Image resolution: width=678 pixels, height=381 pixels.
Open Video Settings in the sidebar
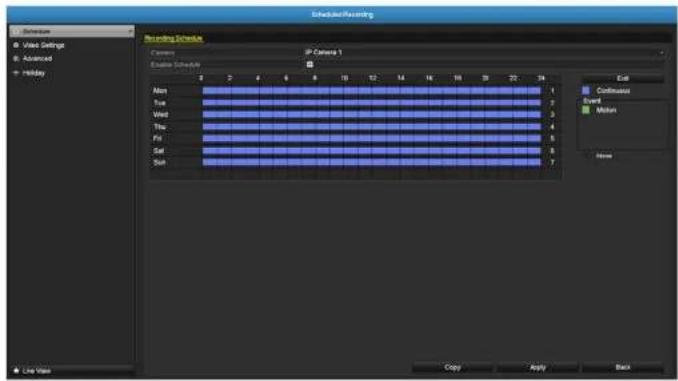pyautogui.click(x=43, y=45)
